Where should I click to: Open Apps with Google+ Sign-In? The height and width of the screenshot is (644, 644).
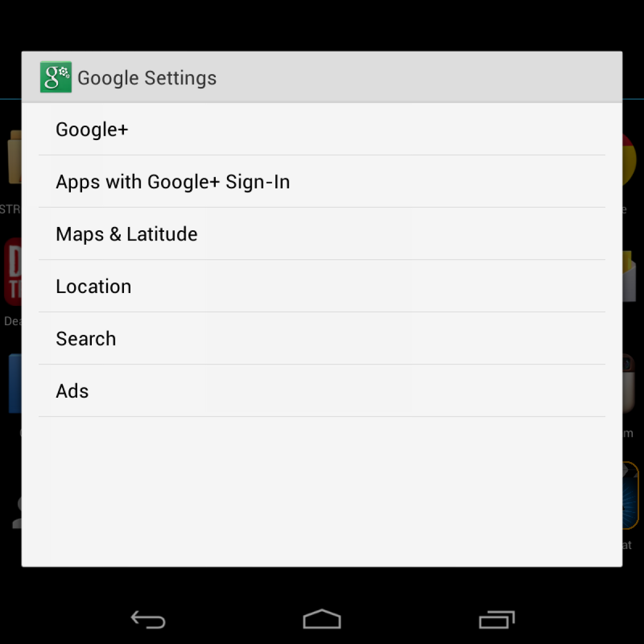[x=322, y=181]
